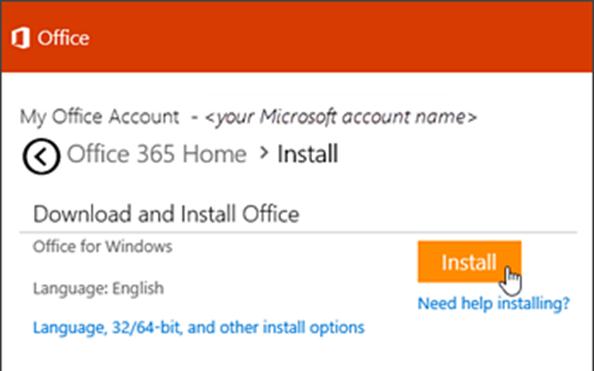Screen dimensions: 594x371
Task: Click the Download and Install Office heading
Action: point(166,214)
